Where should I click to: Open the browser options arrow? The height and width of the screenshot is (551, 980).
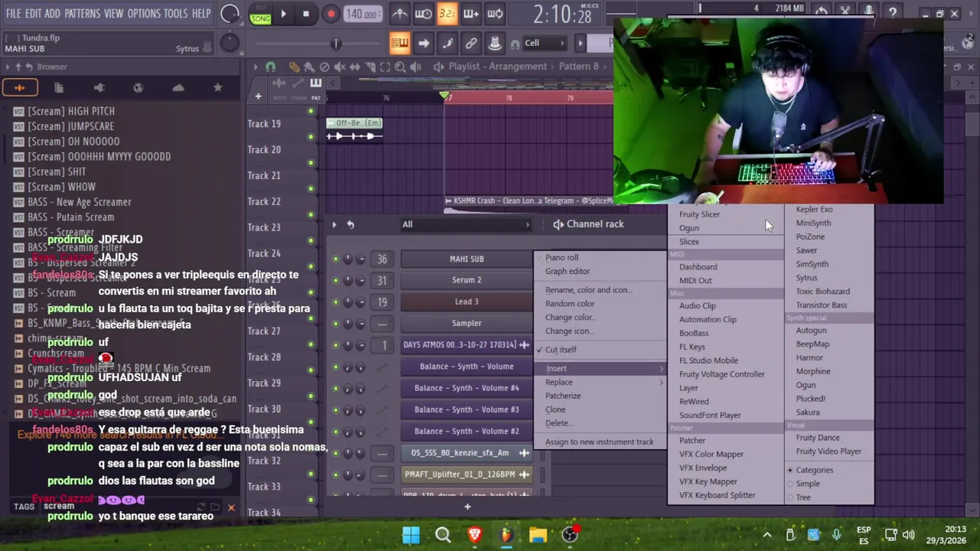(x=8, y=67)
